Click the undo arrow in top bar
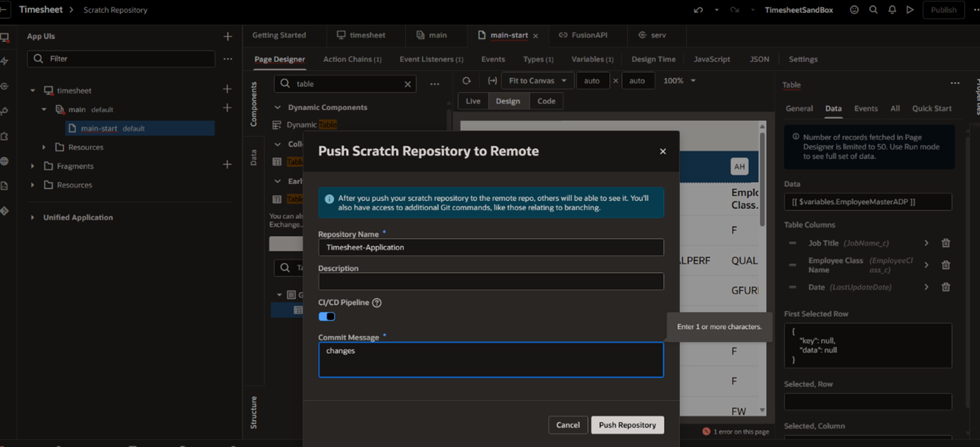980x447 pixels. 698,10
